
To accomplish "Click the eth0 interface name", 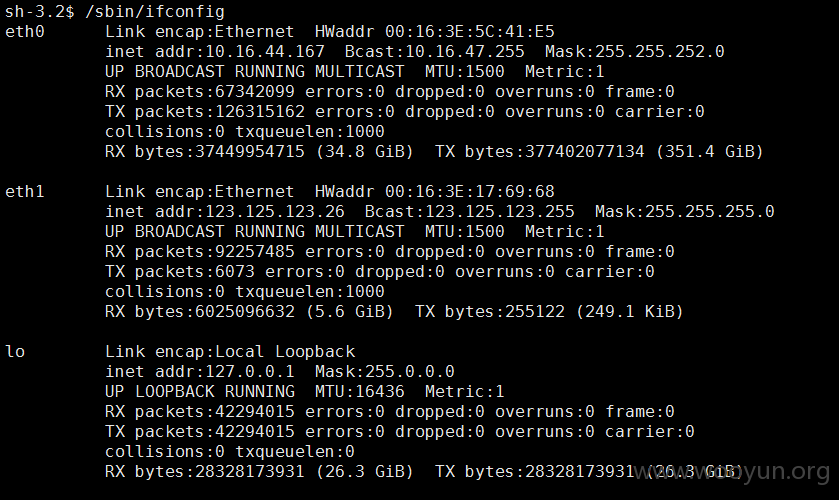I will (x=25, y=32).
